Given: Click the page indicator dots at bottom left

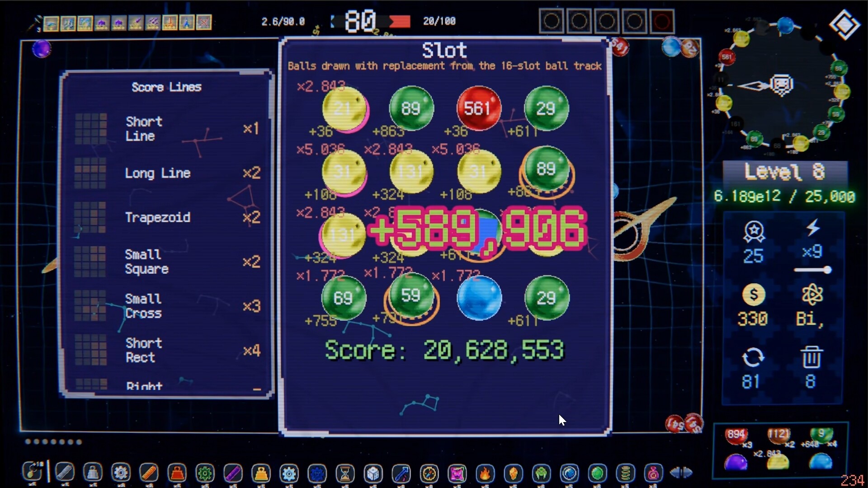Looking at the screenshot, I should pos(53,442).
